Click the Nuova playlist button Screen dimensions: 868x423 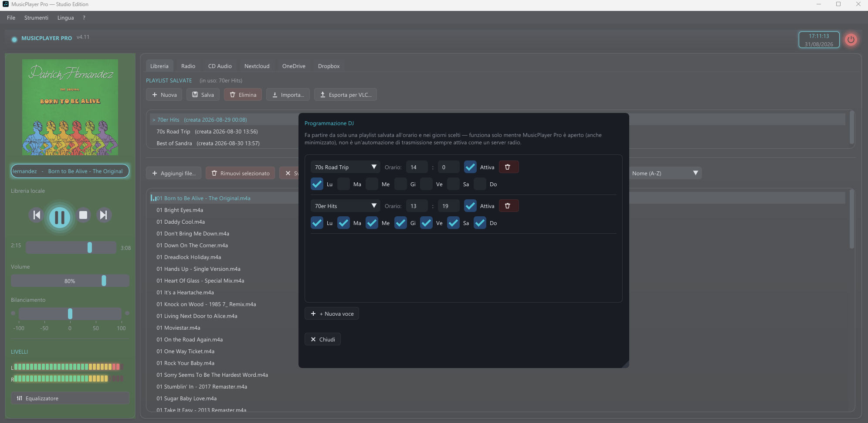point(164,95)
